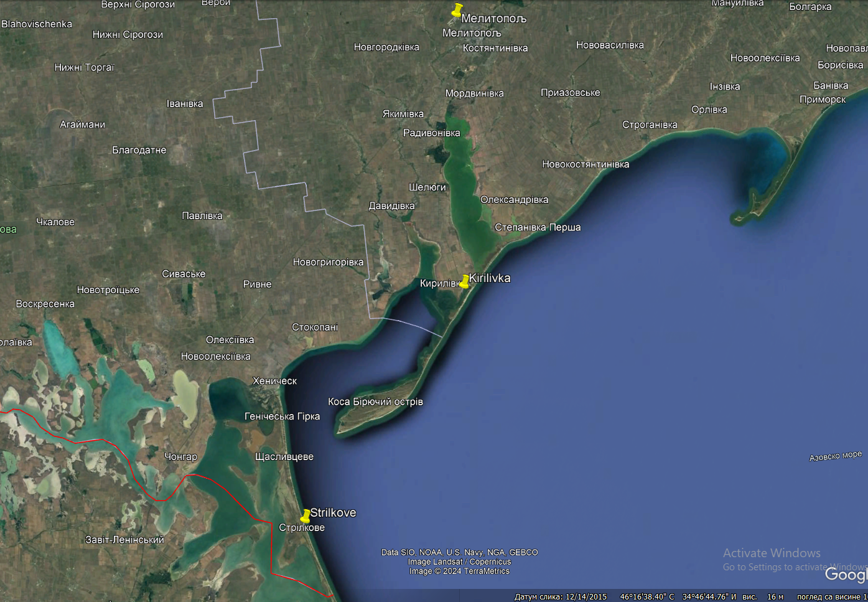
Task: Click the Агаймани label
Action: point(82,124)
